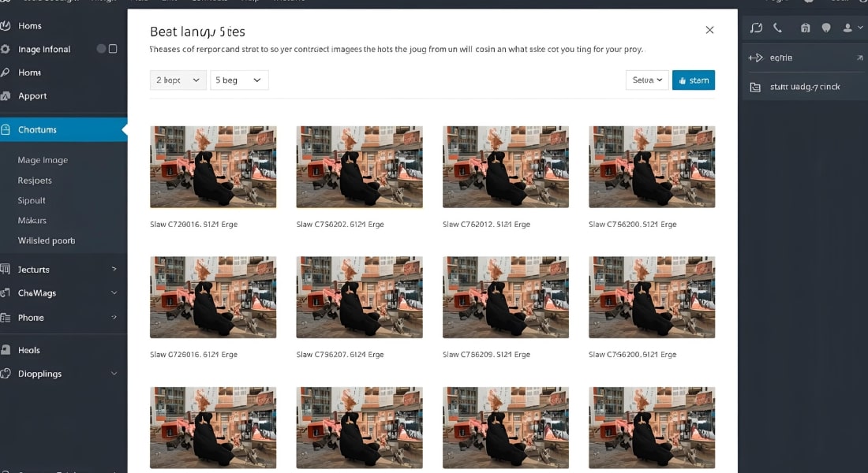Viewport: 868px width, 473px height.
Task: Open Sipoult from the sidebar menu
Action: coord(30,200)
